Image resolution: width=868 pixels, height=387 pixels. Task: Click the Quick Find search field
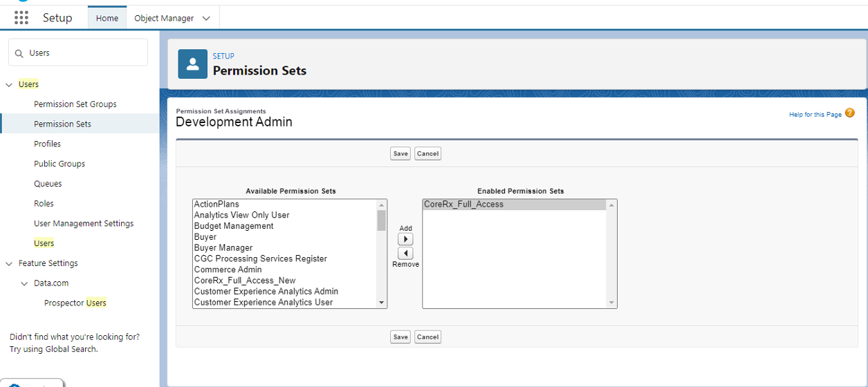click(83, 53)
